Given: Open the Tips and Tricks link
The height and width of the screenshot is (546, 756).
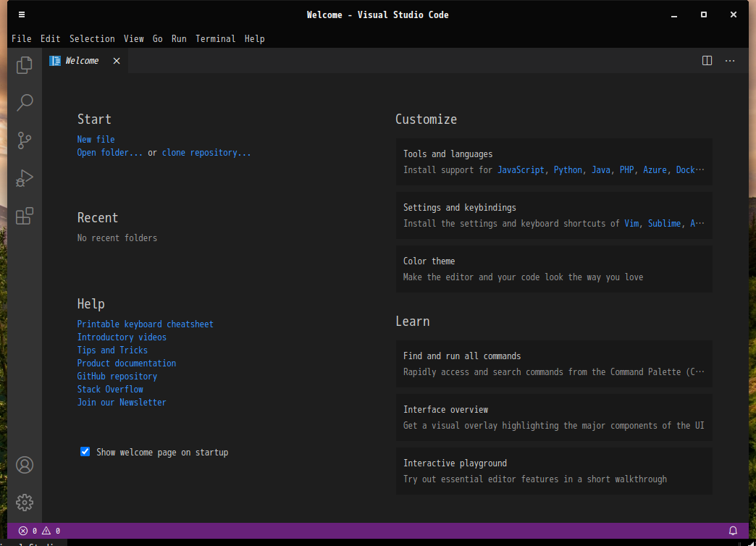Looking at the screenshot, I should point(112,350).
